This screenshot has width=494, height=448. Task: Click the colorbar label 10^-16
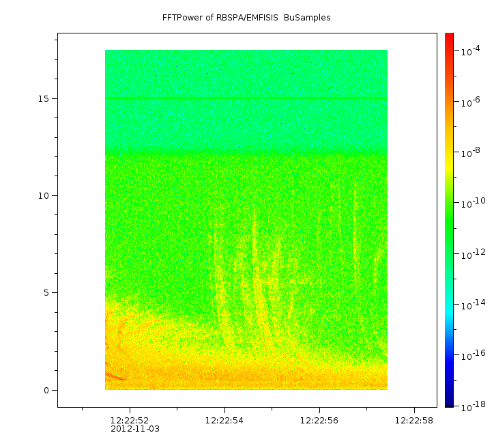(474, 355)
